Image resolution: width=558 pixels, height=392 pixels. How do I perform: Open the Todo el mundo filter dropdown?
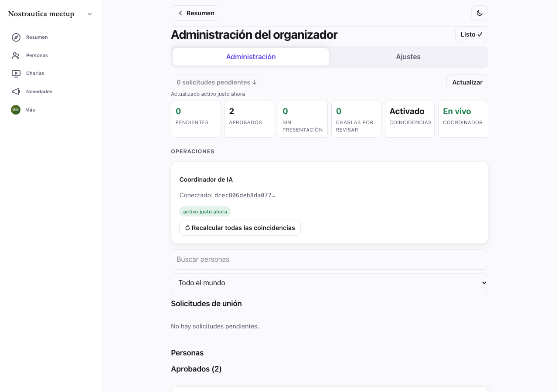pyautogui.click(x=330, y=283)
